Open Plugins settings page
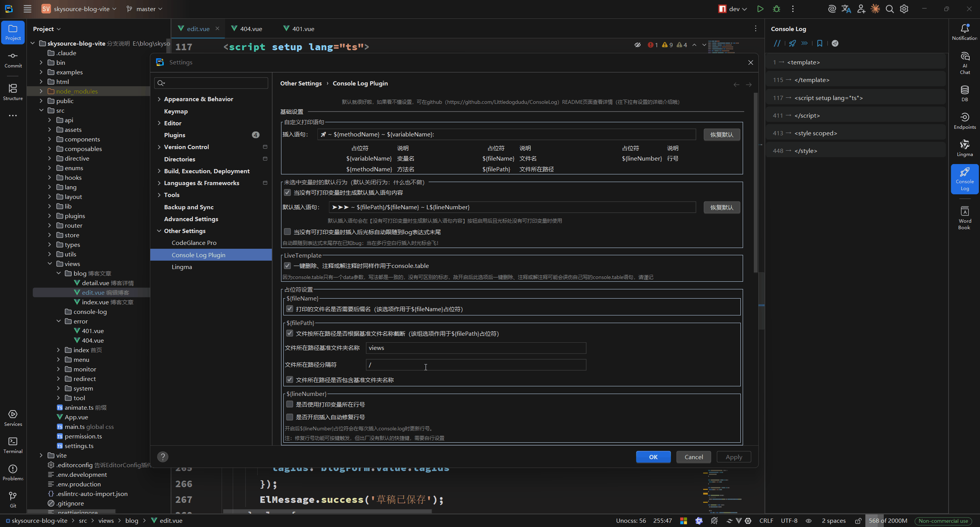The height and width of the screenshot is (527, 980). [175, 135]
